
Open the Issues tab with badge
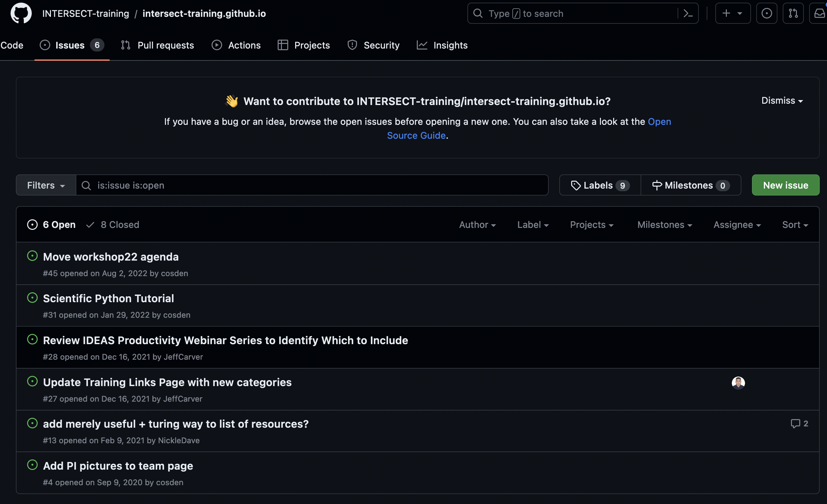point(71,45)
